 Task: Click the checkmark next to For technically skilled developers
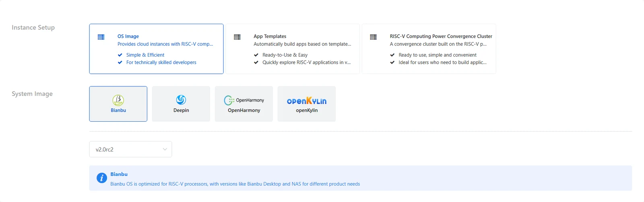pyautogui.click(x=120, y=63)
